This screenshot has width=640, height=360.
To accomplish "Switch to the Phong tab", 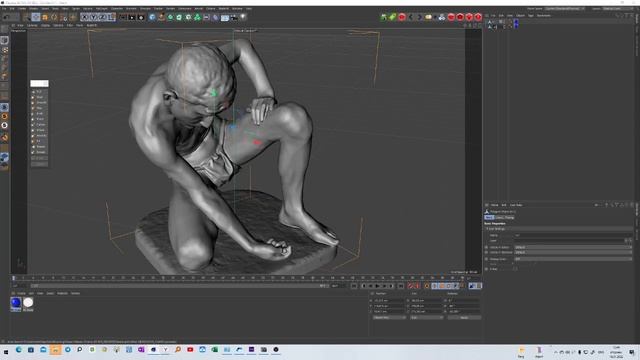I will pos(509,218).
